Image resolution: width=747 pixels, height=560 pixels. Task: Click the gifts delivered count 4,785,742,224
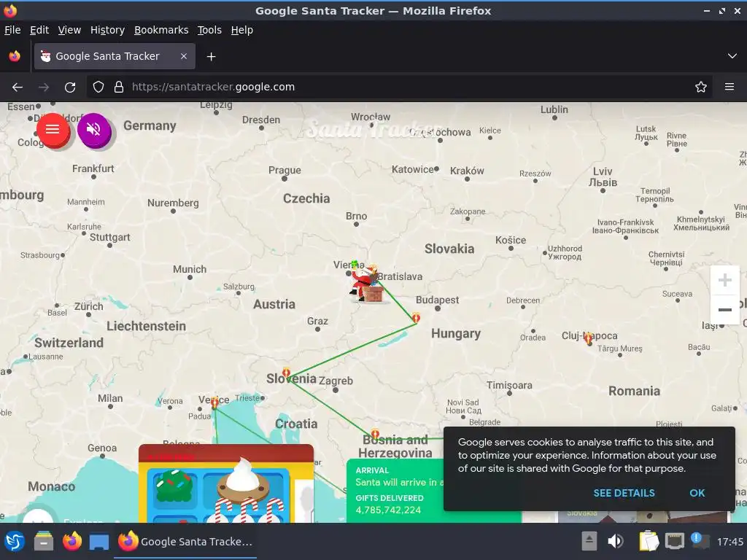[388, 510]
